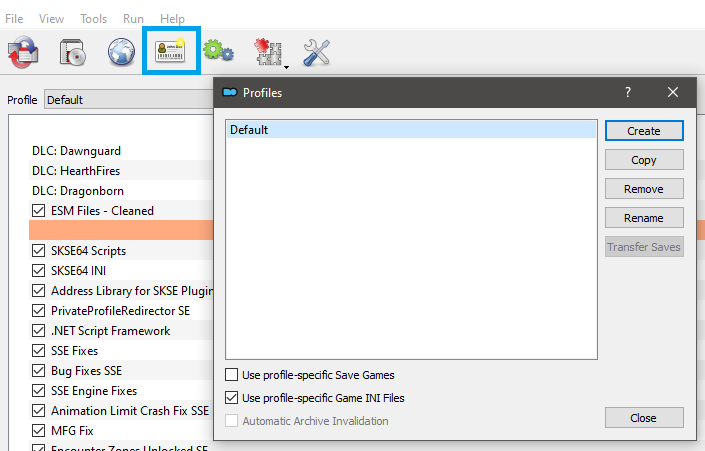Viewport: 705px width, 451px height.
Task: Select the Bug Fixes SSE row text
Action: pos(86,371)
